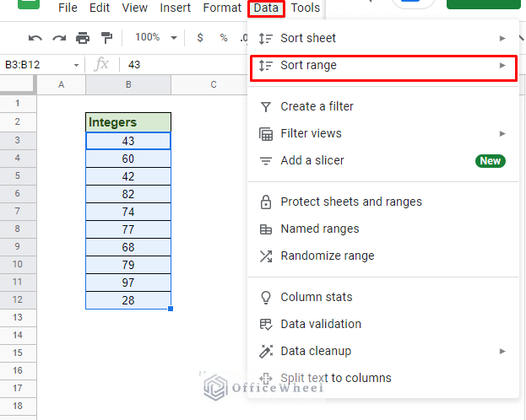
Task: Open the Insert menu
Action: (x=175, y=8)
